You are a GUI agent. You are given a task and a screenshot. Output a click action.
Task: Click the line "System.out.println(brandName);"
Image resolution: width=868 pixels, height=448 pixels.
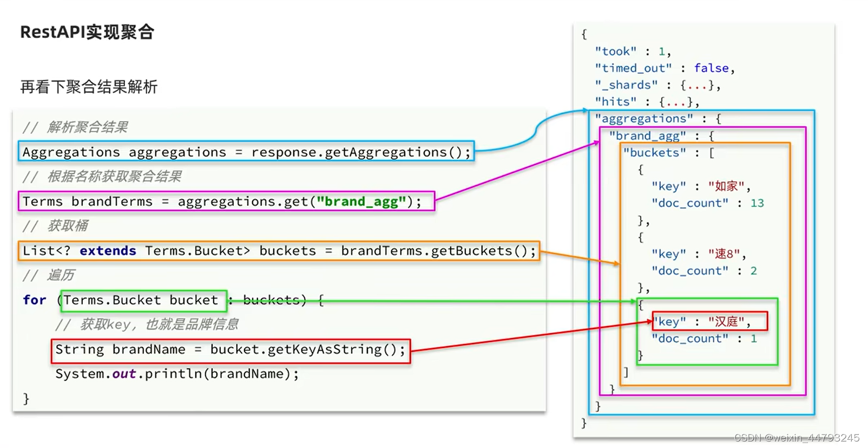tap(177, 374)
